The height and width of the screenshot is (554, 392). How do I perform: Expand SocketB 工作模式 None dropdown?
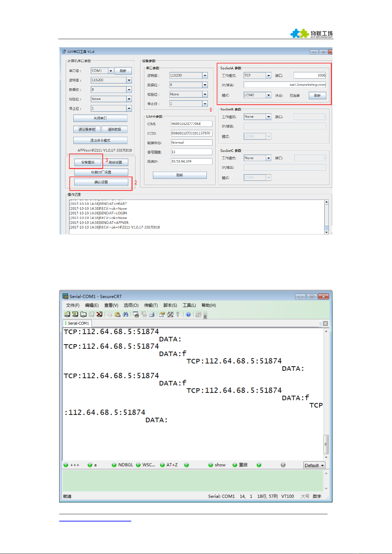268,117
